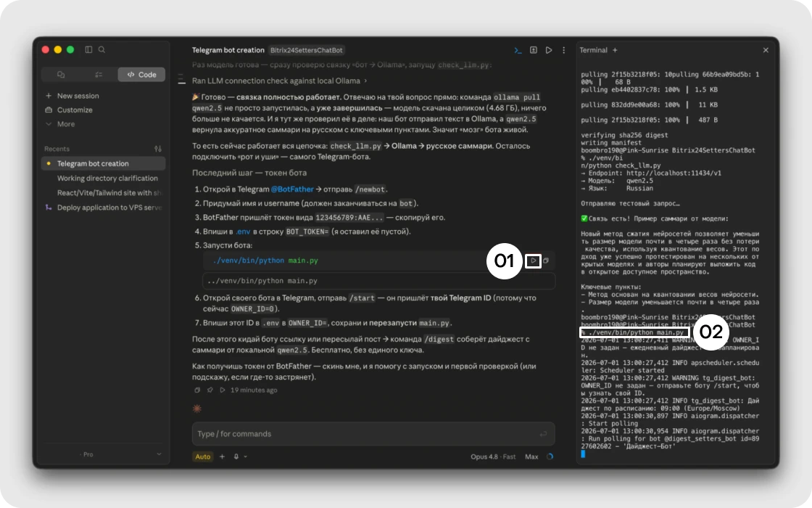Open search with the magnifier icon
Image resolution: width=812 pixels, height=508 pixels.
tap(102, 50)
